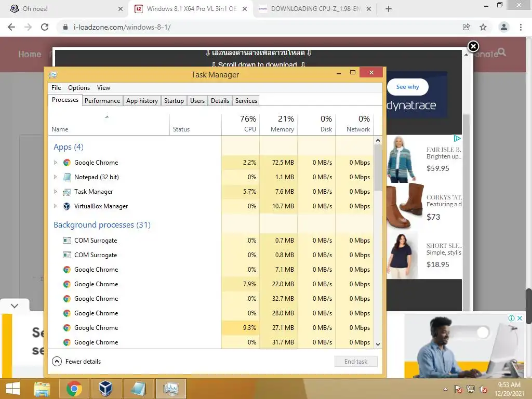This screenshot has width=532, height=399.
Task: Open network tray icon
Action: (471, 389)
